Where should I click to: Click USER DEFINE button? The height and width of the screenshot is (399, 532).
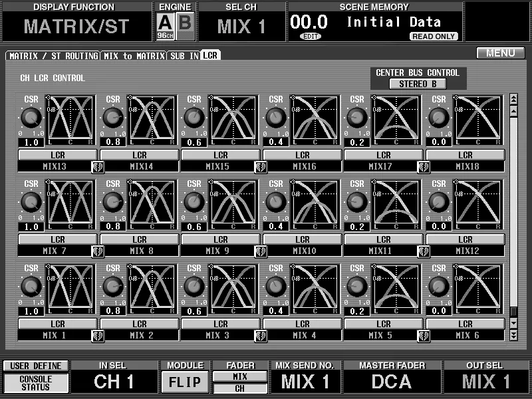tap(36, 366)
